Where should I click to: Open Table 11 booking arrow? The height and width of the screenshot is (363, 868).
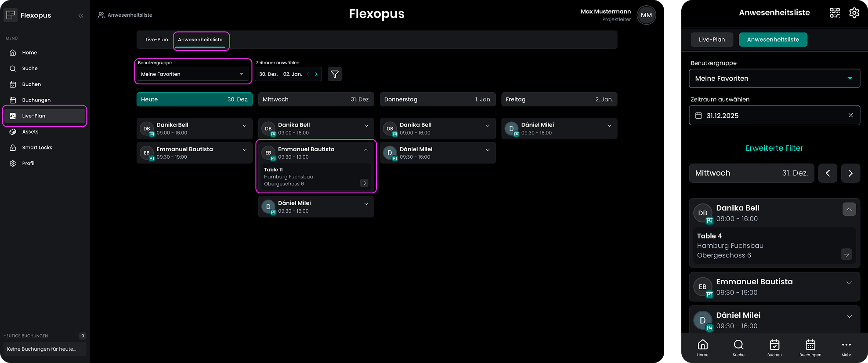coord(364,183)
